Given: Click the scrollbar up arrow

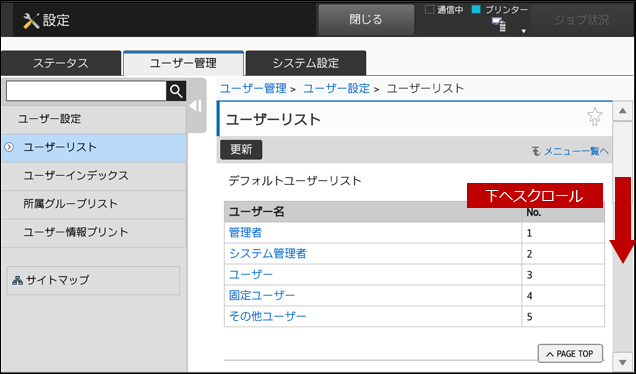Looking at the screenshot, I should [x=623, y=111].
